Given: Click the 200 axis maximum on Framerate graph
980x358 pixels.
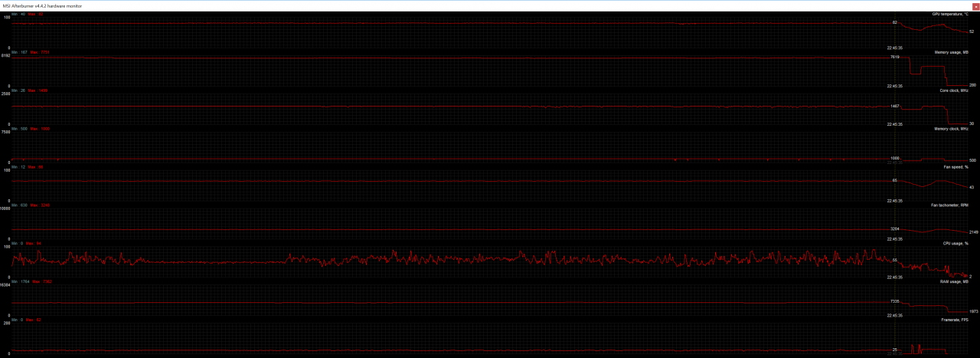Looking at the screenshot, I should [7, 324].
